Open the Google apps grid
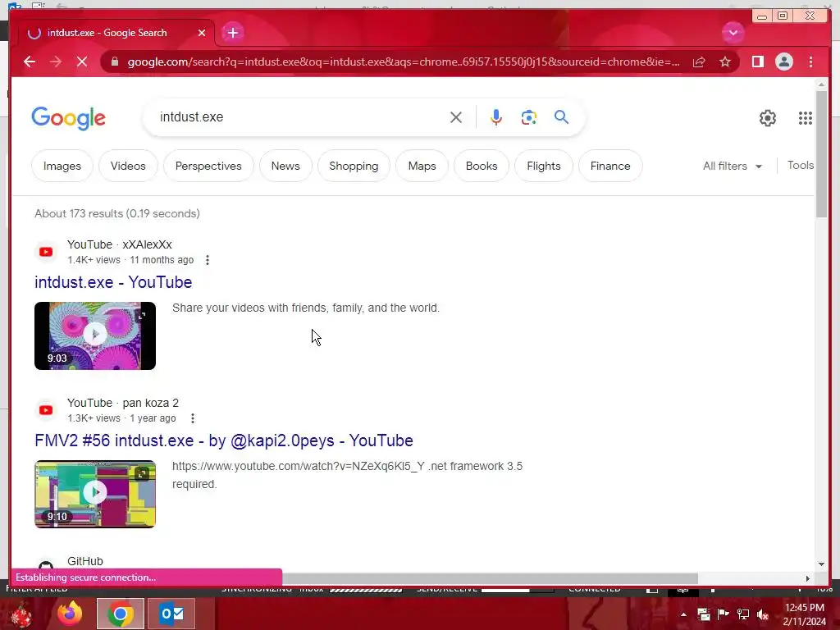Viewport: 840px width, 630px height. click(806, 118)
